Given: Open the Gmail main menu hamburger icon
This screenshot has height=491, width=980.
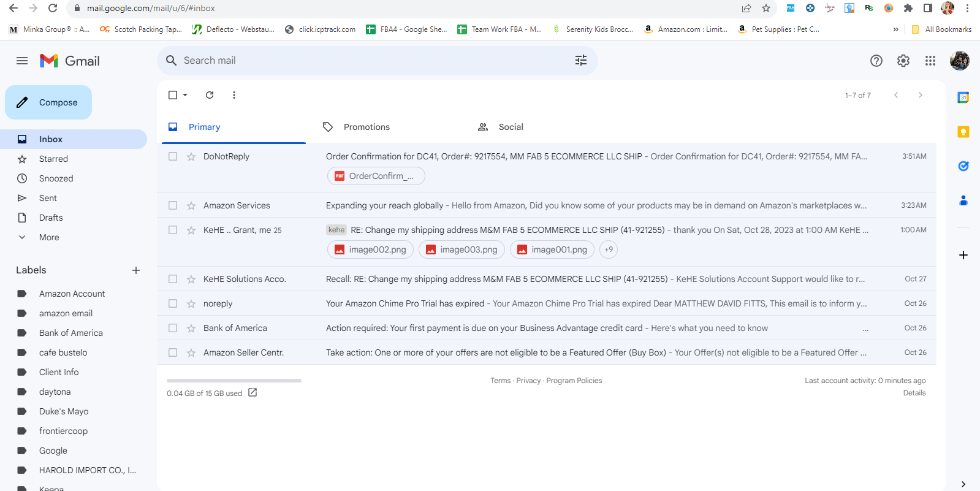Looking at the screenshot, I should 22,61.
